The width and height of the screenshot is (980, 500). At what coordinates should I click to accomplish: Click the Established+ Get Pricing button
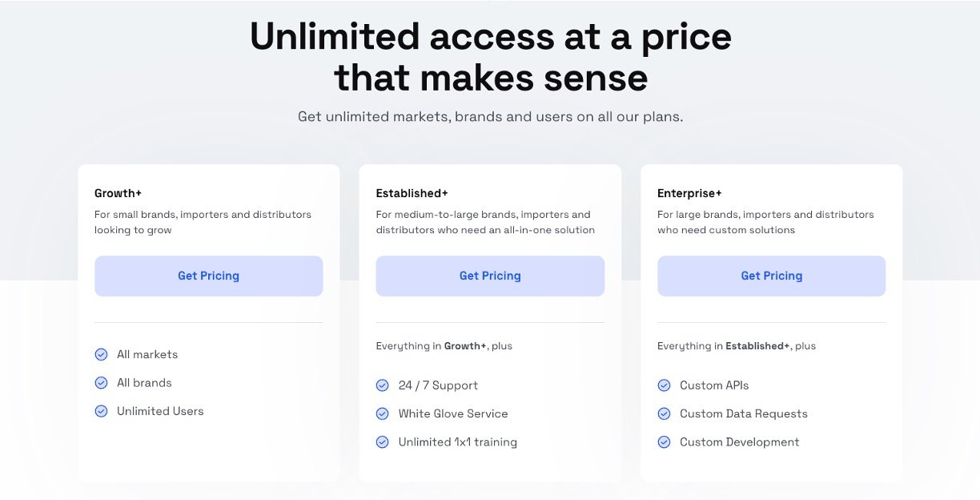click(x=490, y=276)
